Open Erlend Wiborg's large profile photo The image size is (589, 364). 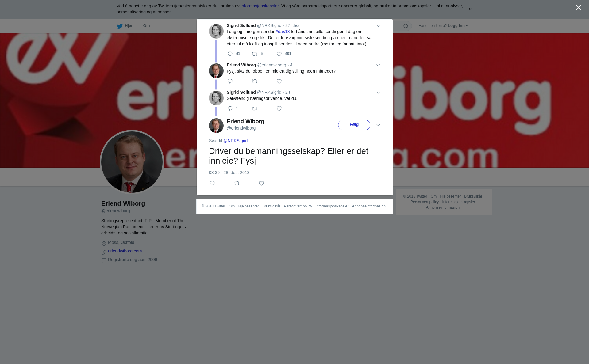click(x=132, y=162)
